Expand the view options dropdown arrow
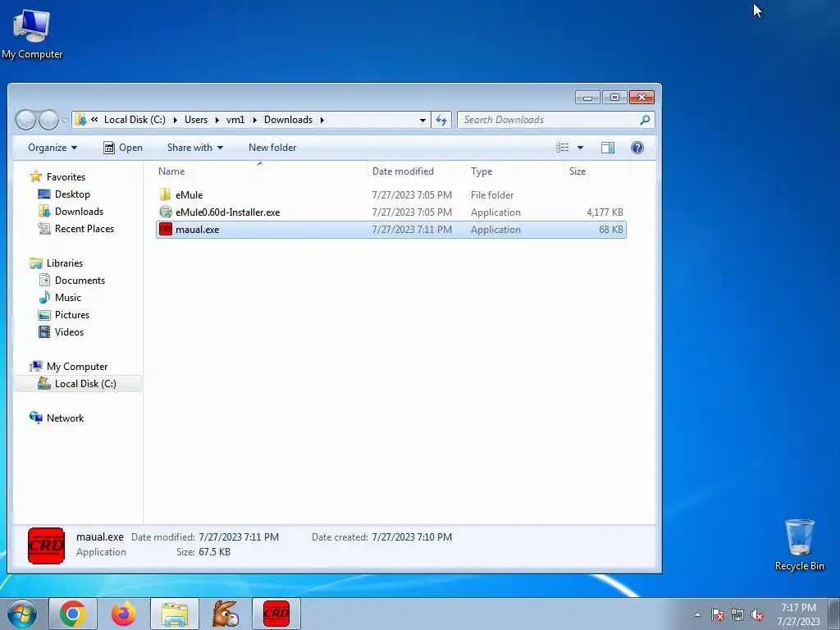The image size is (840, 630). [580, 148]
